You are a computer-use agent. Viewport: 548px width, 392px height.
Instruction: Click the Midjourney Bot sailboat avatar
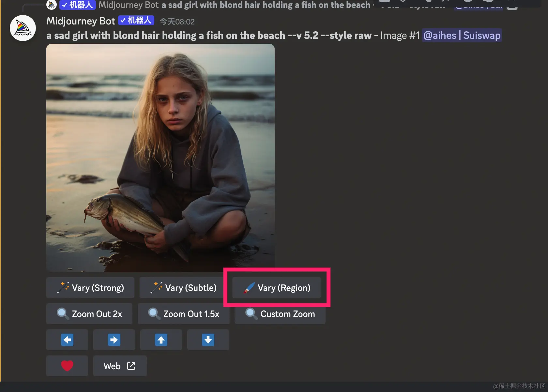[23, 28]
